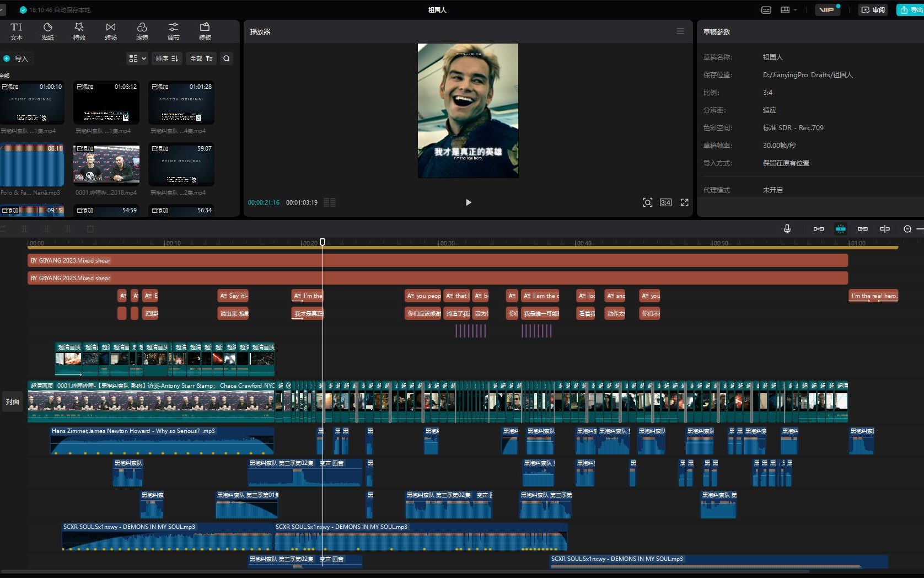Image resolution: width=924 pixels, height=578 pixels.
Task: Select the 0001 interview clip on the main track
Action: pyautogui.click(x=151, y=402)
